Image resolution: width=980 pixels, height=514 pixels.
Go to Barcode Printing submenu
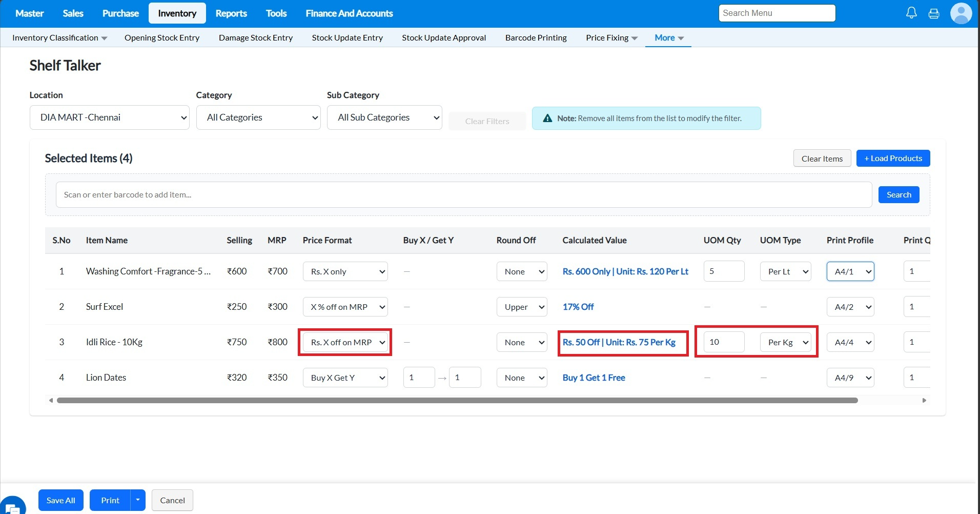[536, 37]
